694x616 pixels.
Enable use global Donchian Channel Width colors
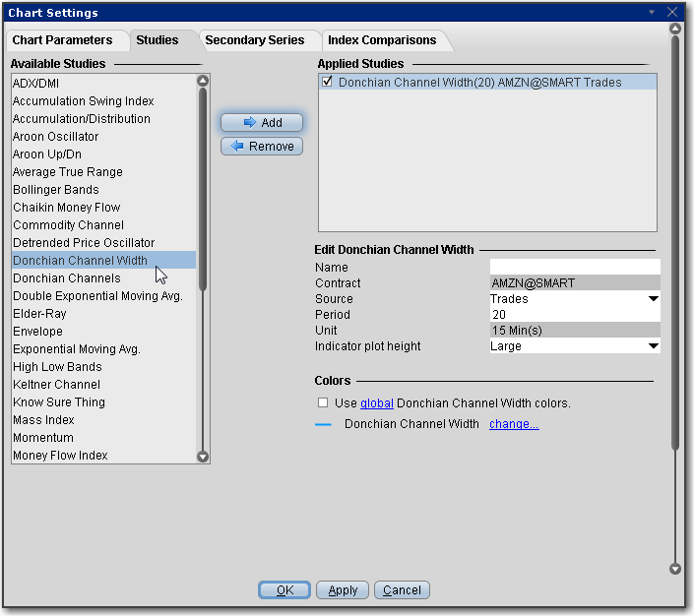pos(323,402)
